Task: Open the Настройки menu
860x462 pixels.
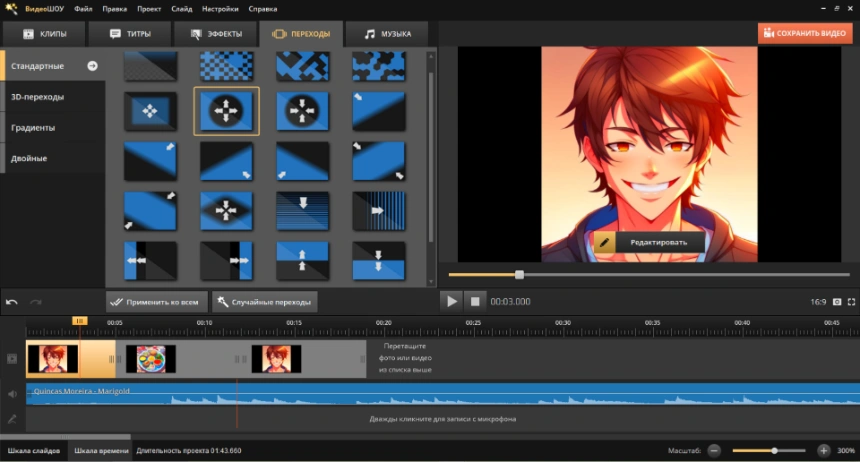Action: pos(220,9)
